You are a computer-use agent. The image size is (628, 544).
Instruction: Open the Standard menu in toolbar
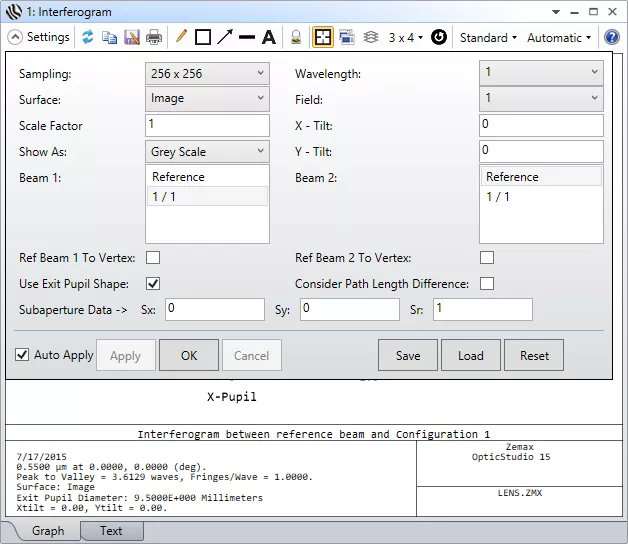click(x=488, y=37)
